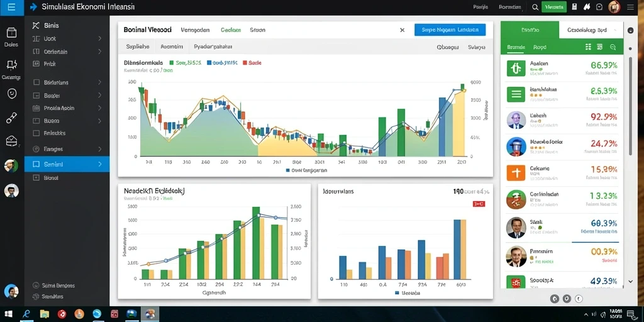Open the Ctaonkiiegp Spd dropdown arrow
The image size is (644, 322).
tap(615, 30)
